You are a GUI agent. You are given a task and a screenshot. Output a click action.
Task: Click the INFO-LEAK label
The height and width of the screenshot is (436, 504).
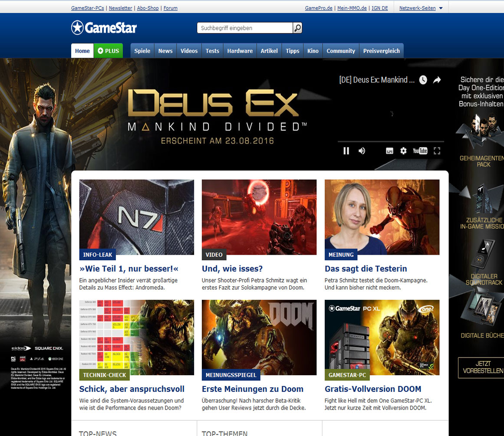pyautogui.click(x=97, y=255)
